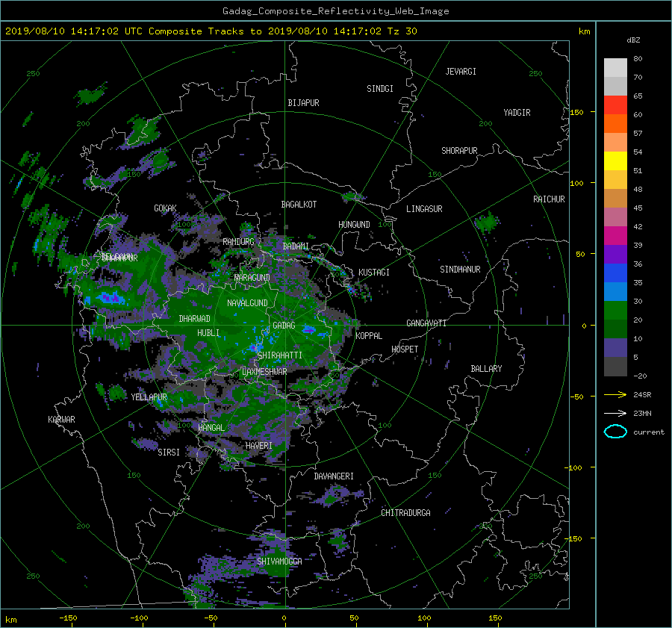The image size is (672, 628).
Task: Click the 23MN legend text
Action: [x=642, y=413]
